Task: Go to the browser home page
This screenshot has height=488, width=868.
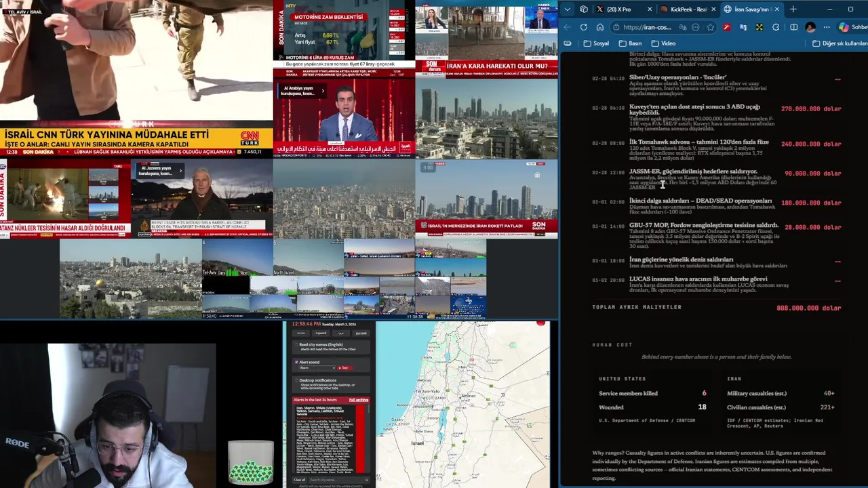Action: [x=600, y=27]
